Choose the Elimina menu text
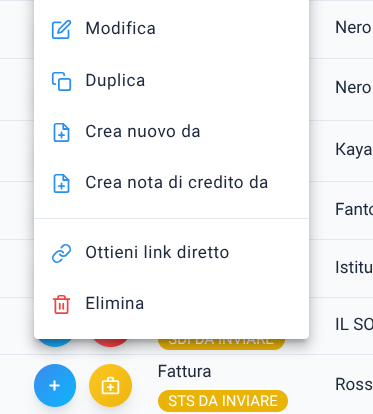Screen dimensions: 373x414 (x=115, y=303)
